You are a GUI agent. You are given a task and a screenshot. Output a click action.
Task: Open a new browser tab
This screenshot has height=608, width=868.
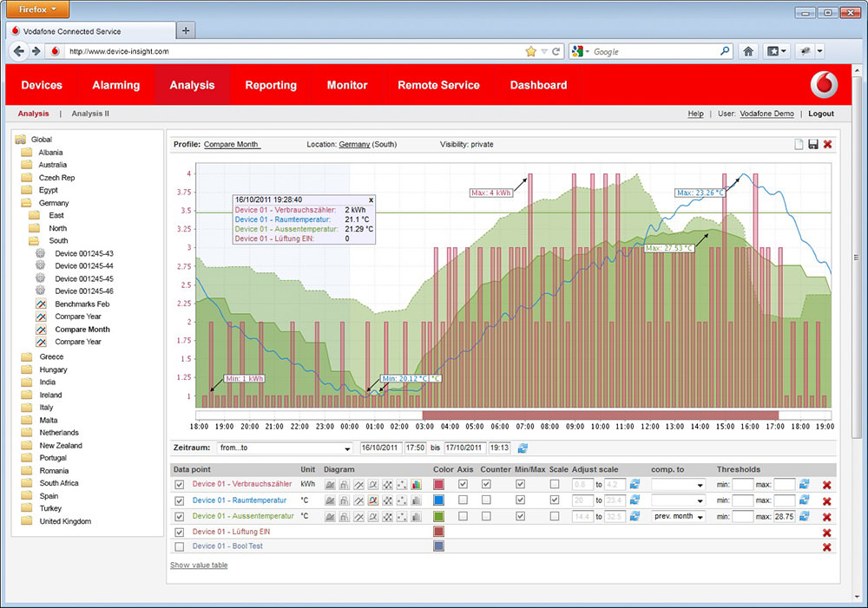[x=186, y=30]
